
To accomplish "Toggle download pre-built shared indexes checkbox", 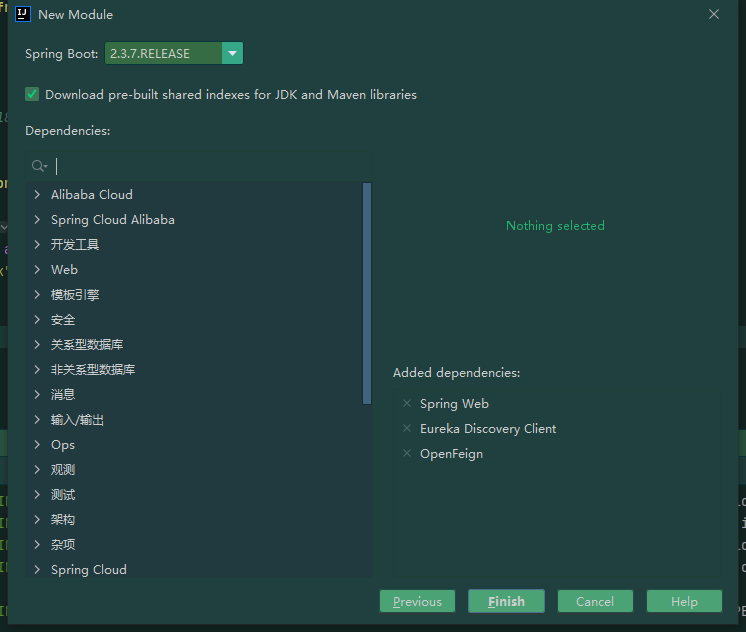I will (32, 94).
